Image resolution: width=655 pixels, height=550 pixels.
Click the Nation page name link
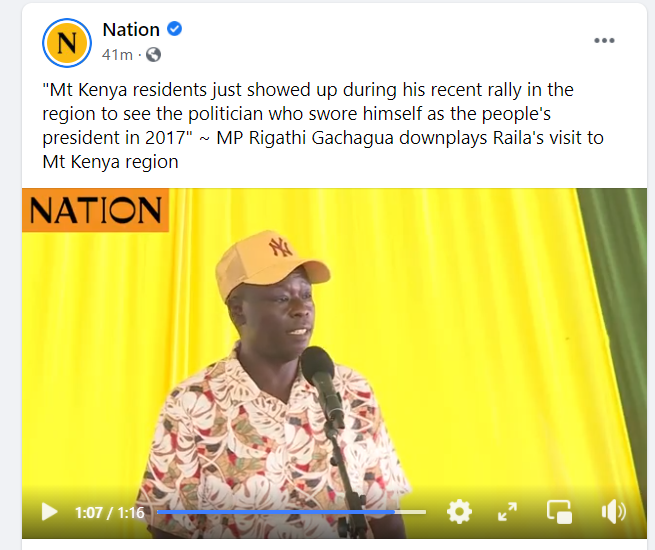click(x=131, y=30)
